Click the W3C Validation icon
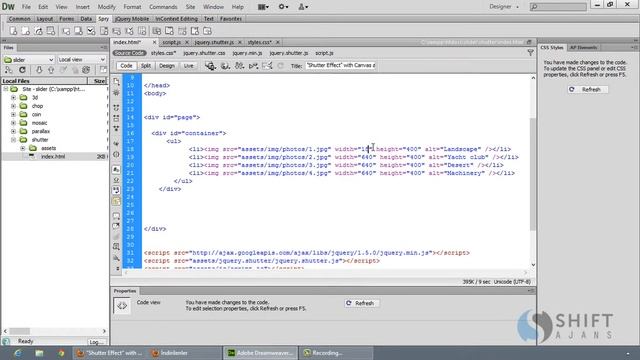This screenshot has height=360, width=640. click(253, 66)
